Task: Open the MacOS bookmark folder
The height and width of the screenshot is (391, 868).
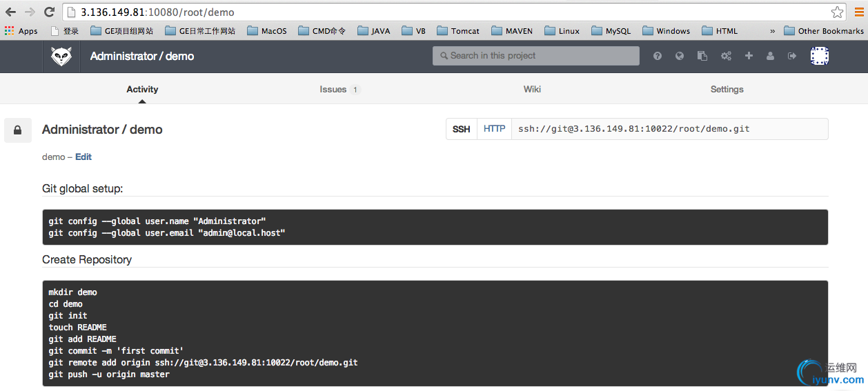Action: point(267,31)
